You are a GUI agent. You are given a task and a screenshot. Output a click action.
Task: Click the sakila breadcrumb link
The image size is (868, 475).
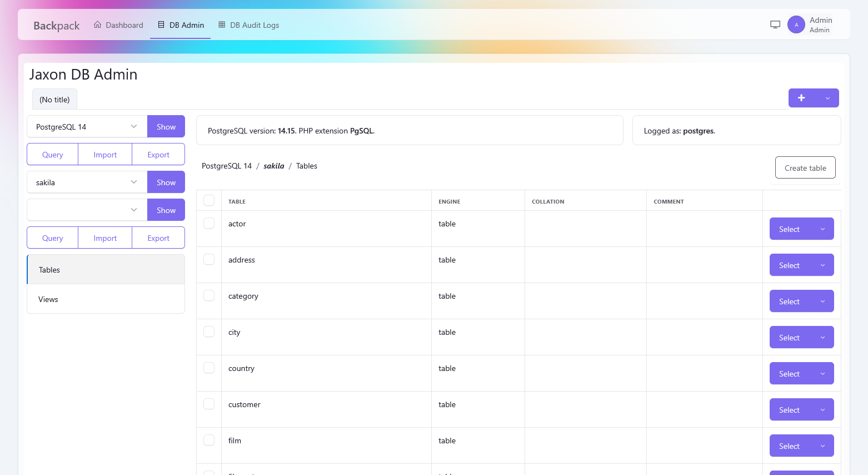coord(273,166)
